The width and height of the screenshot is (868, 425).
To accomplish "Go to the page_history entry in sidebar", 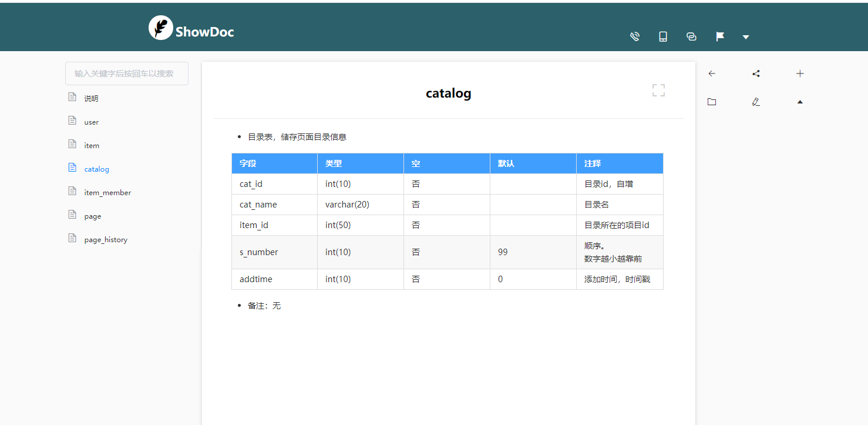I will point(106,239).
